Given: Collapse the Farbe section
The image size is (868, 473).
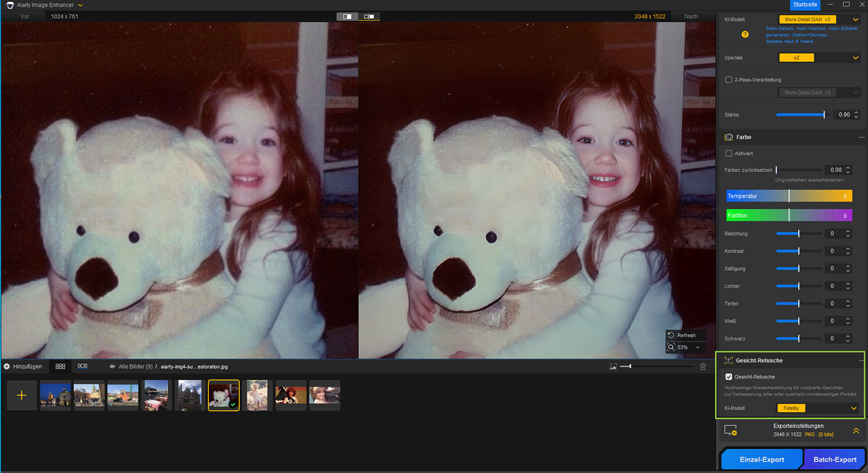Looking at the screenshot, I should point(861,137).
